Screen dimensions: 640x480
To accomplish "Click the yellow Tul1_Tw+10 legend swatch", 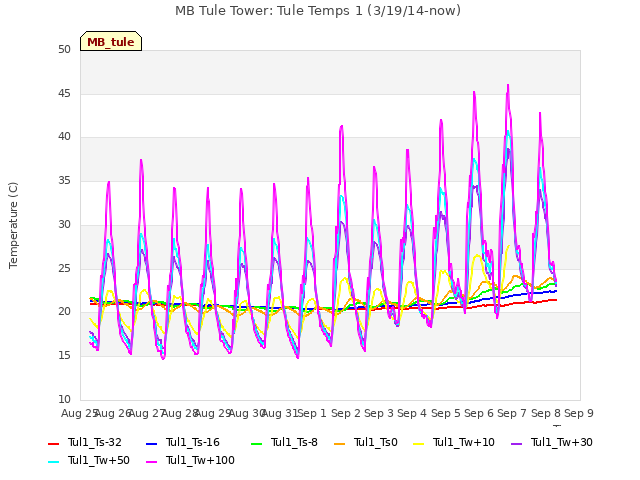I will click(418, 443).
